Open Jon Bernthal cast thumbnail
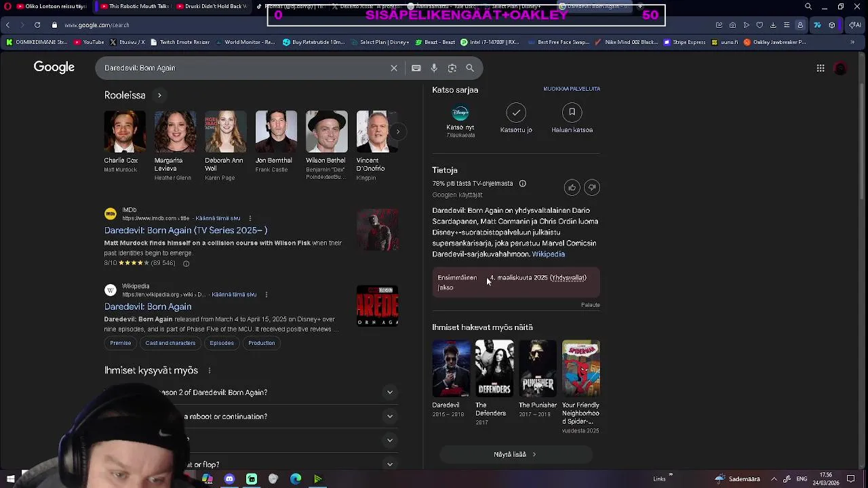 (x=276, y=131)
